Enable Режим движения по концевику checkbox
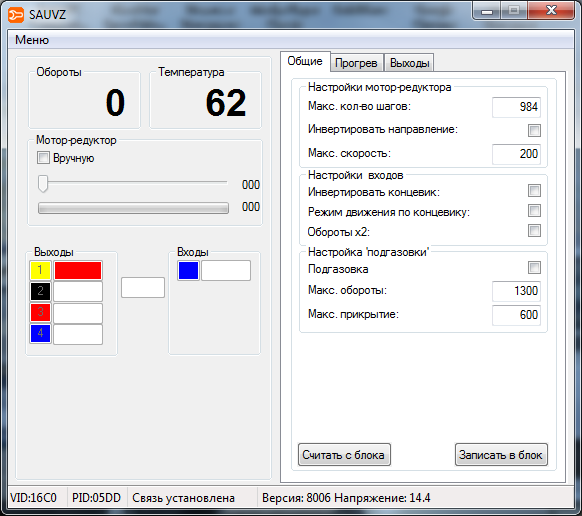Screen dimensions: 582x516 coord(534,211)
